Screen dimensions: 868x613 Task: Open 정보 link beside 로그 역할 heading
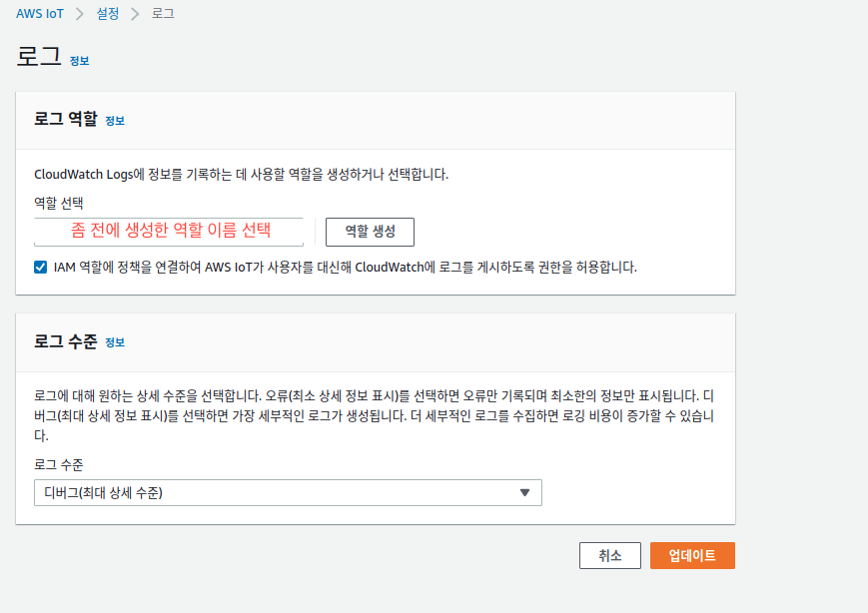(x=115, y=121)
